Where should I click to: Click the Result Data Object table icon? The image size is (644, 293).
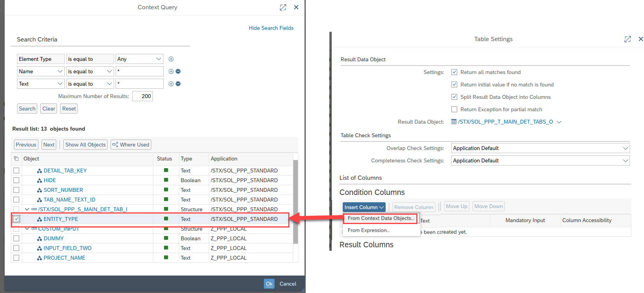(x=454, y=122)
